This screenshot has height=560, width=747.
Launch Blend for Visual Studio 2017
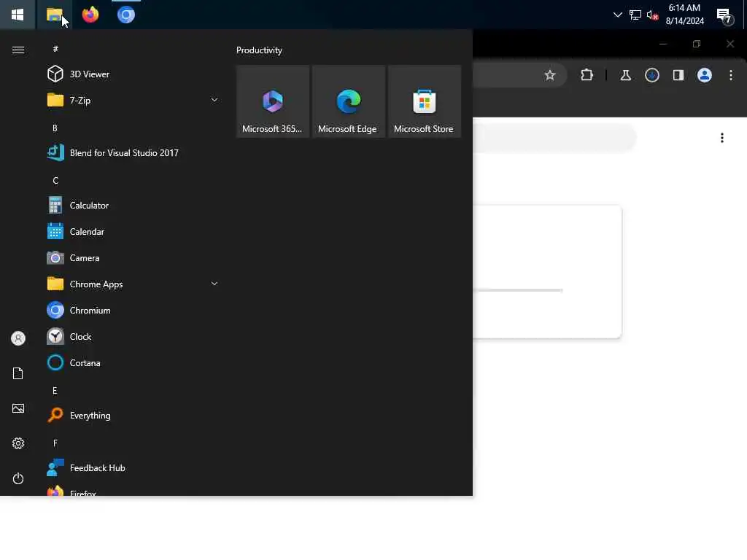[x=133, y=153]
